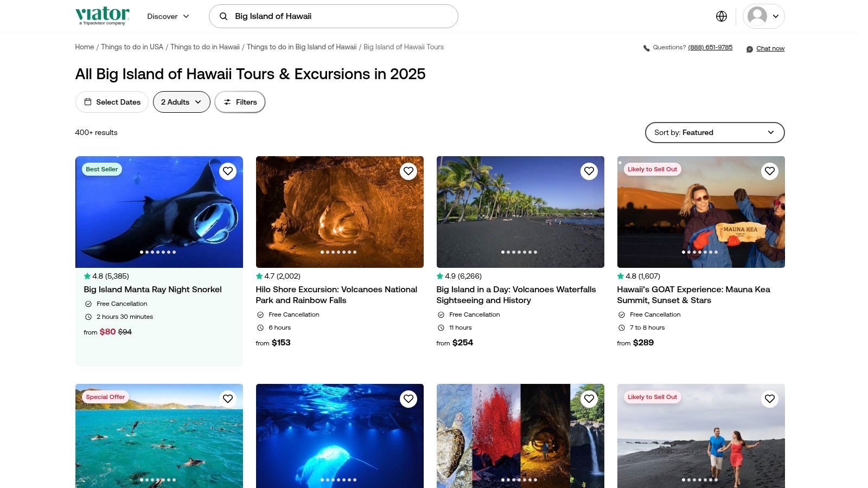Click the phone icon beside Questions
Screen dimensions: 868x488
[x=646, y=48]
